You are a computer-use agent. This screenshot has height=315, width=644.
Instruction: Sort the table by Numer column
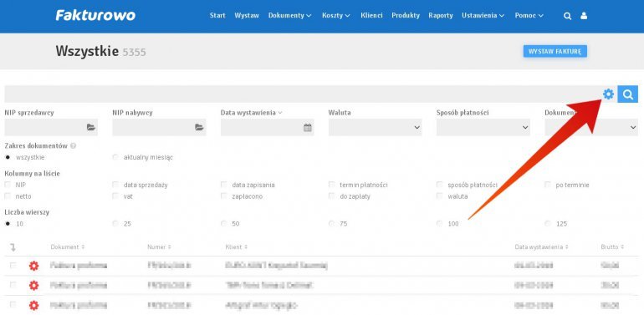coord(160,247)
